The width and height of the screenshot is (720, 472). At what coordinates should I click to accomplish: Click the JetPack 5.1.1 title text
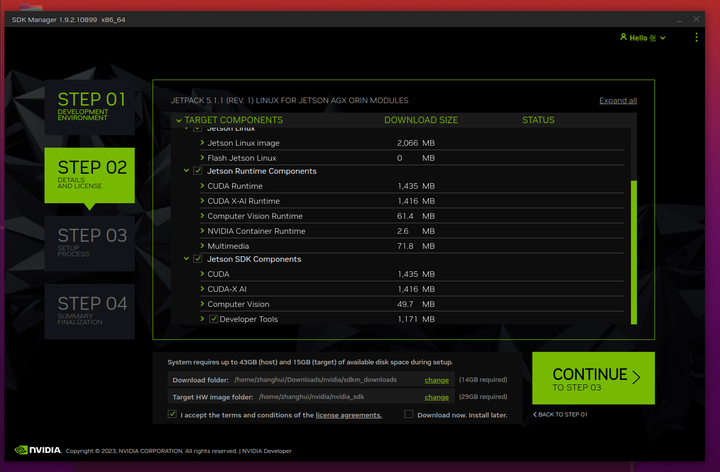tap(289, 101)
